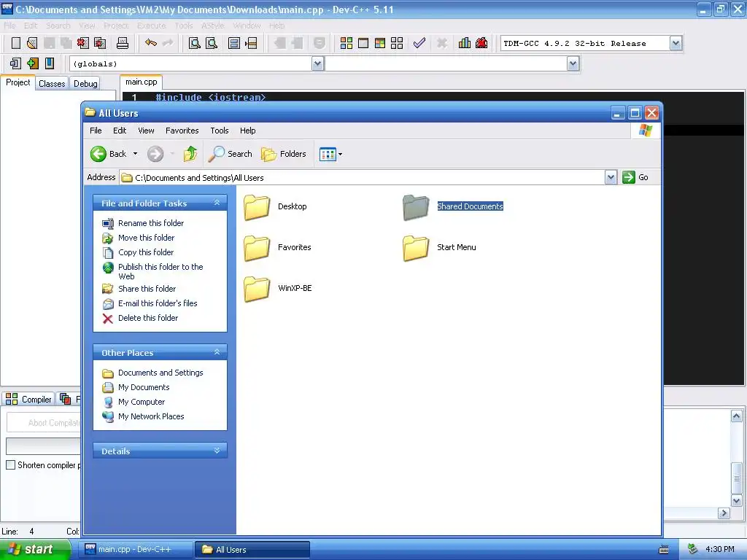Open the View menu in All Users window

click(x=146, y=131)
